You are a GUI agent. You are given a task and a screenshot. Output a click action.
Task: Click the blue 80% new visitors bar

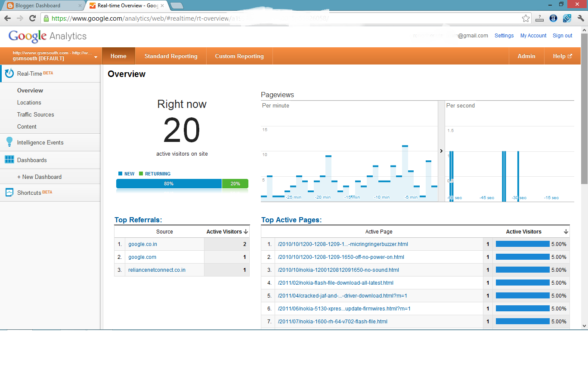point(169,184)
